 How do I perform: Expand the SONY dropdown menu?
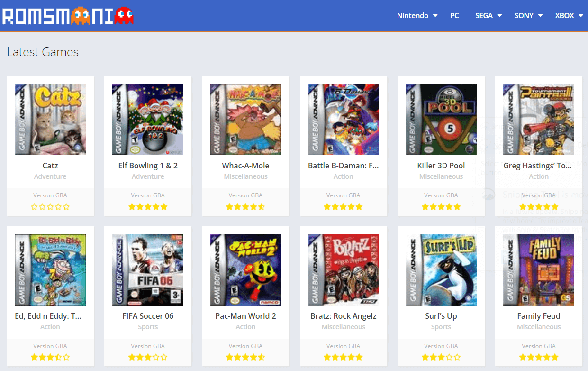pos(528,16)
